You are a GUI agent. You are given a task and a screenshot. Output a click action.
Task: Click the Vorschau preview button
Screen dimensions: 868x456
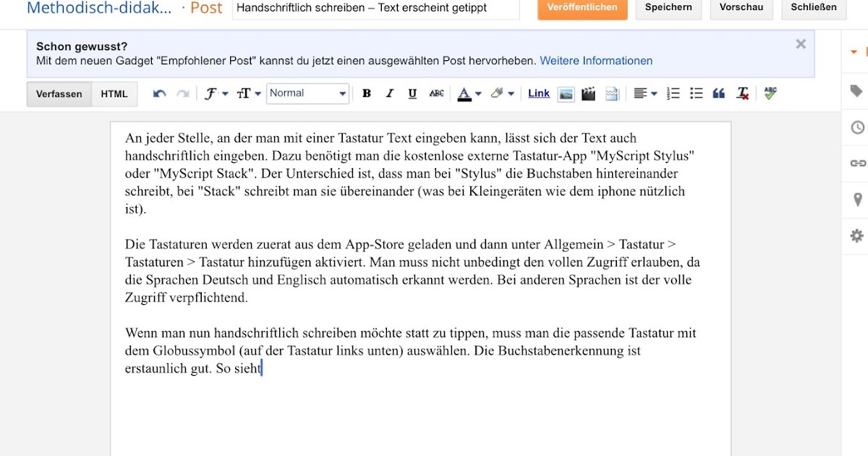(x=741, y=8)
